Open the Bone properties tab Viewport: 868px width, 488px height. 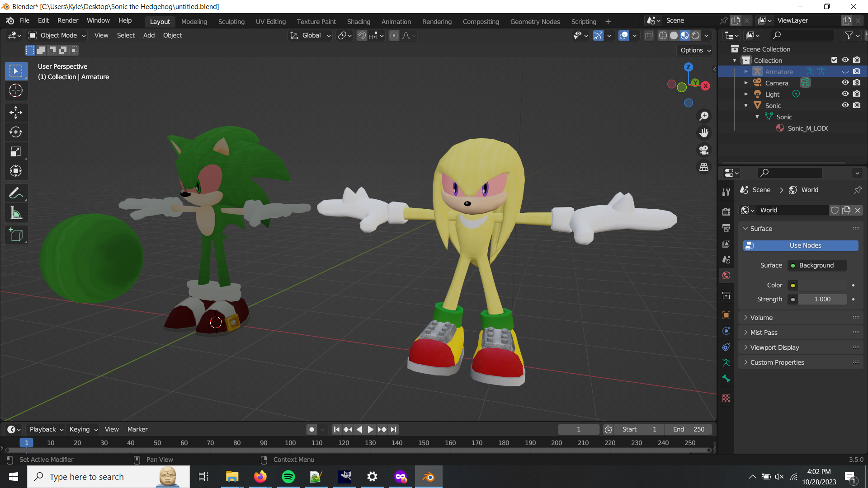[726, 379]
